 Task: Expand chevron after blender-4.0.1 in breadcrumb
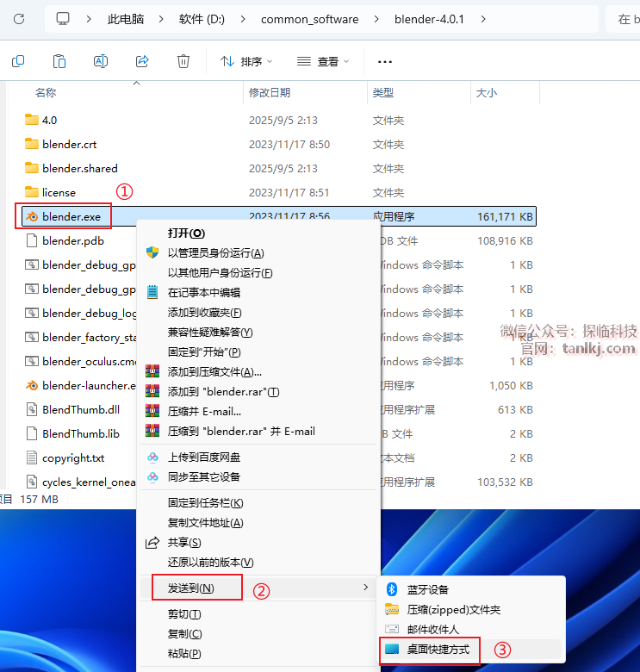[482, 19]
